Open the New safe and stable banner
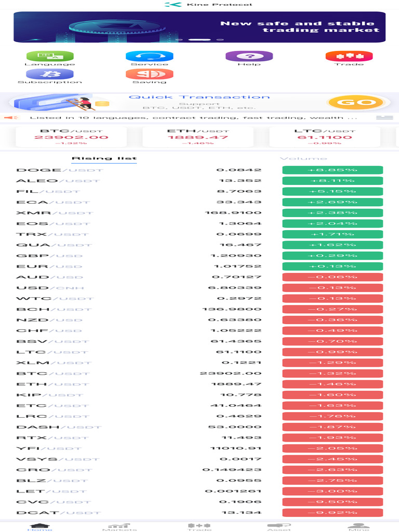The height and width of the screenshot is (532, 399). click(x=199, y=27)
